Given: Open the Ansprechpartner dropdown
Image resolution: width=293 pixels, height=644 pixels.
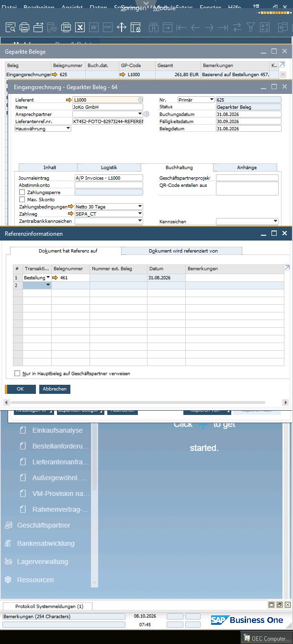Looking at the screenshot, I should [x=140, y=114].
